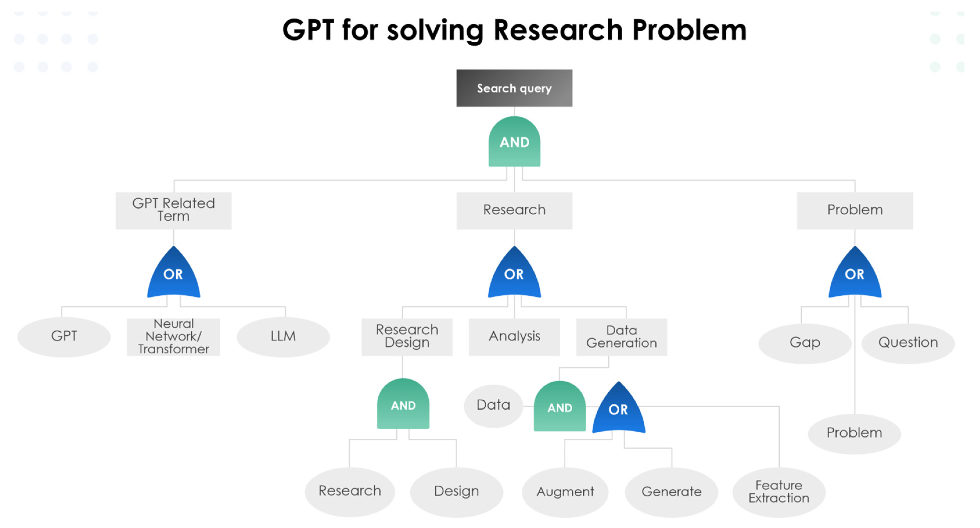Viewport: 980px width, 528px height.
Task: Select the Gap ellipse
Action: click(x=805, y=343)
